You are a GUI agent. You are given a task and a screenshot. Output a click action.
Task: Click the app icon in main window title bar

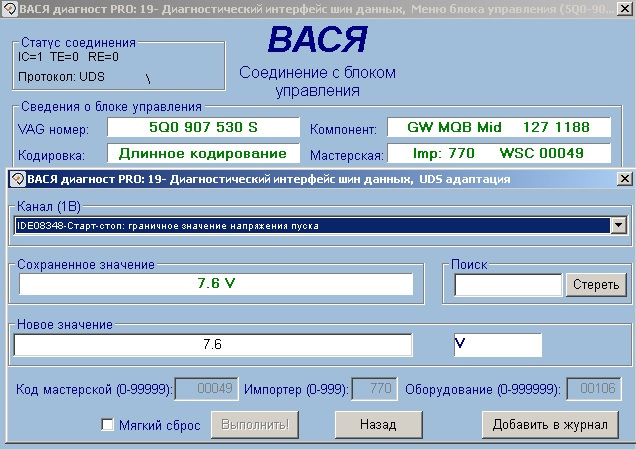(x=9, y=9)
